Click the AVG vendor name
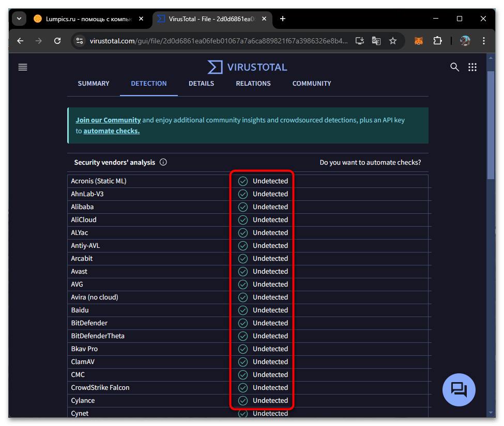504x426 pixels. click(77, 285)
